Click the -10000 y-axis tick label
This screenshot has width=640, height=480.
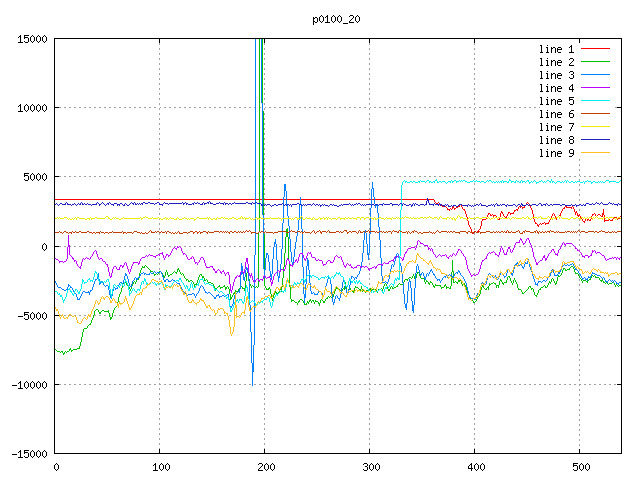tap(29, 384)
